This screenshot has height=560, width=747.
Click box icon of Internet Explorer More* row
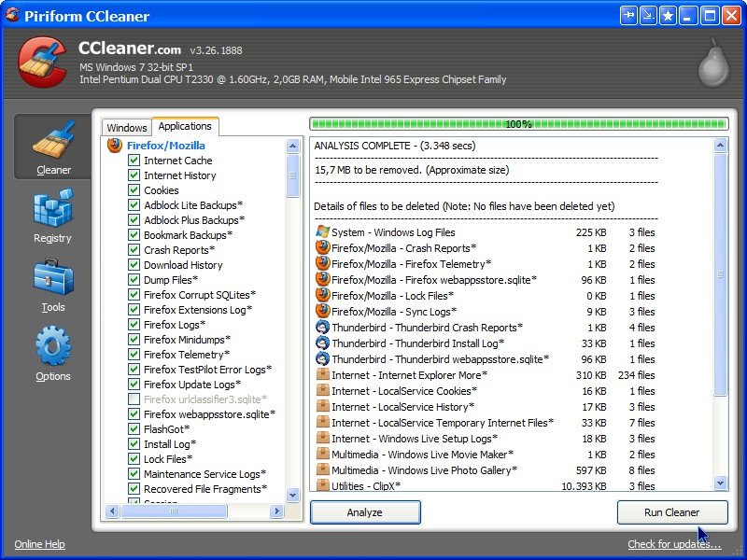pos(322,374)
